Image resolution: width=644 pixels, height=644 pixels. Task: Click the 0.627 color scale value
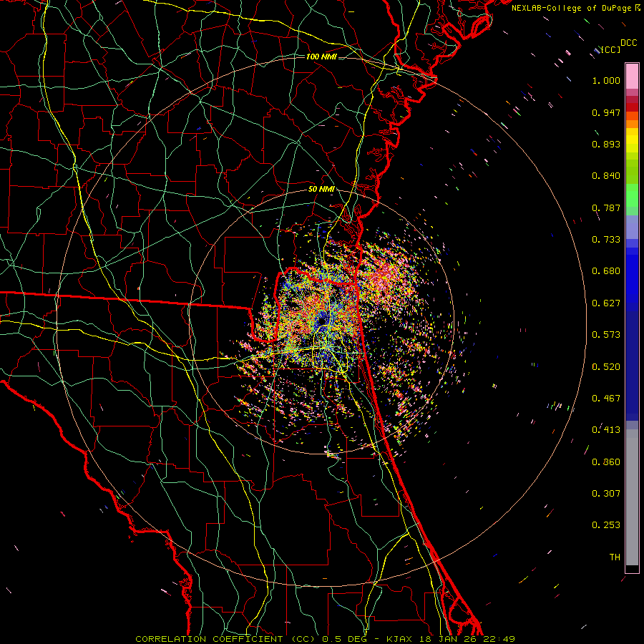coord(606,303)
